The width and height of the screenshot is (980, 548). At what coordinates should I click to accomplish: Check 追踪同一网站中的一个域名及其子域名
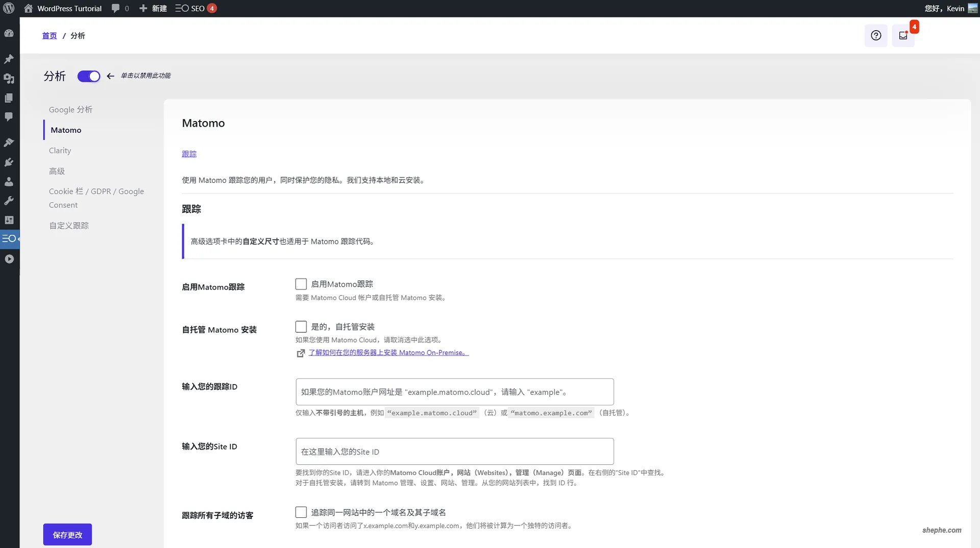pos(301,512)
